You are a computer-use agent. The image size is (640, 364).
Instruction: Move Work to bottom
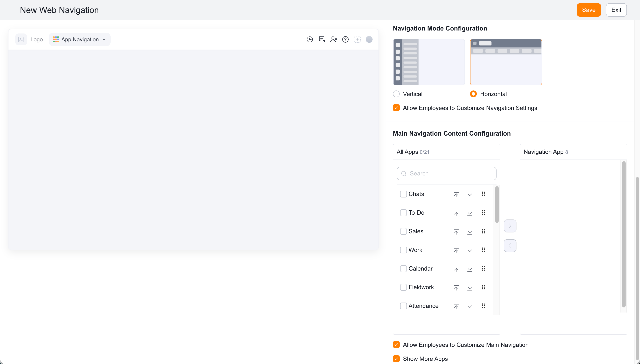(470, 250)
